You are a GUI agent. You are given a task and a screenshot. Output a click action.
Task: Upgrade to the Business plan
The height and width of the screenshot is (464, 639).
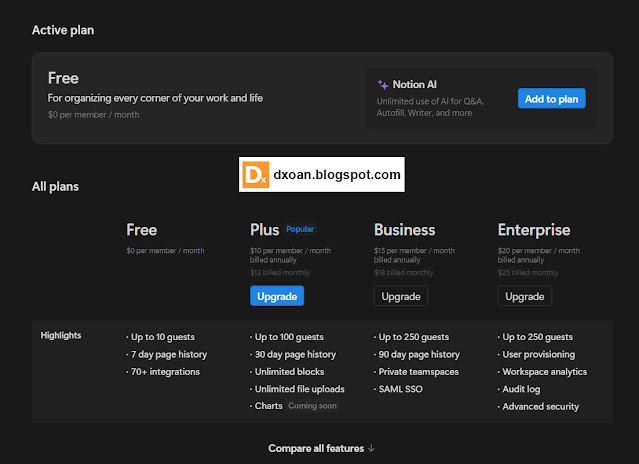coord(401,296)
